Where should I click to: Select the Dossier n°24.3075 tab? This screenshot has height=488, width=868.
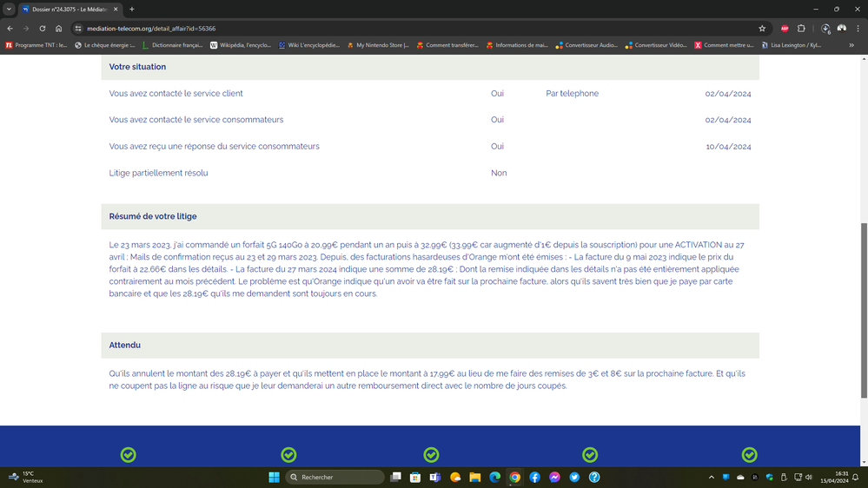tap(70, 9)
